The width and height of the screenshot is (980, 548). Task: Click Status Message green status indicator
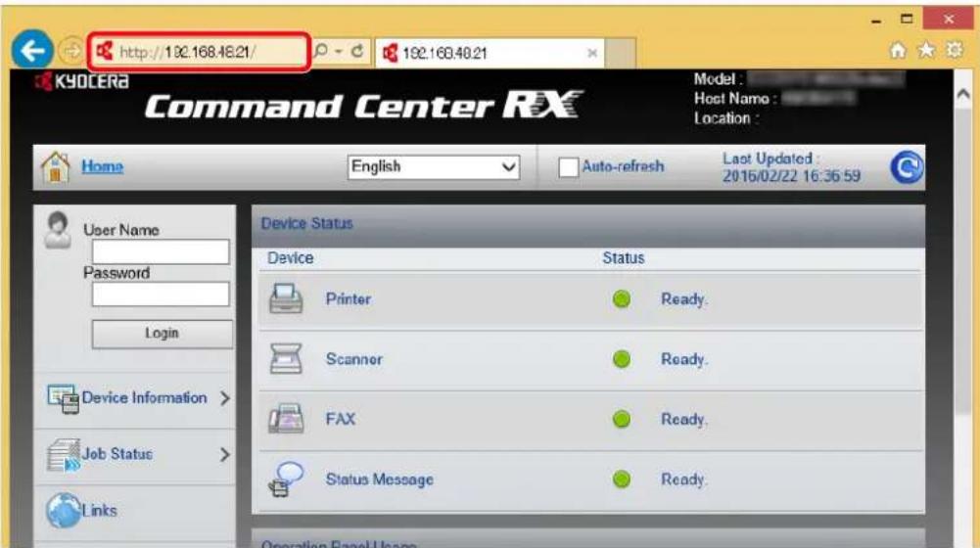622,479
